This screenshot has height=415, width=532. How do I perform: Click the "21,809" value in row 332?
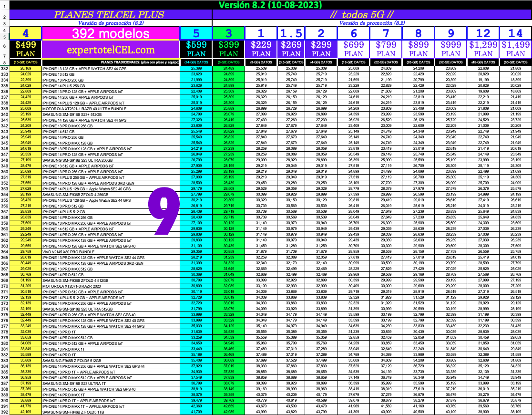click(x=516, y=68)
